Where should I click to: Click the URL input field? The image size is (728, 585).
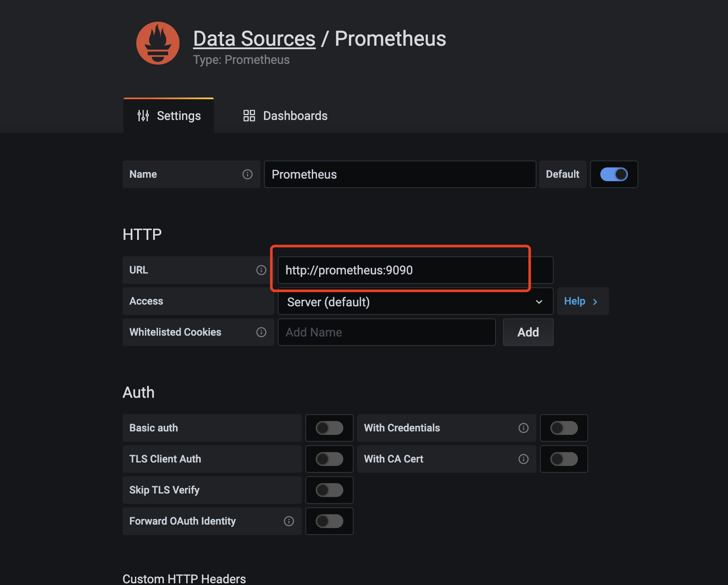pyautogui.click(x=415, y=270)
